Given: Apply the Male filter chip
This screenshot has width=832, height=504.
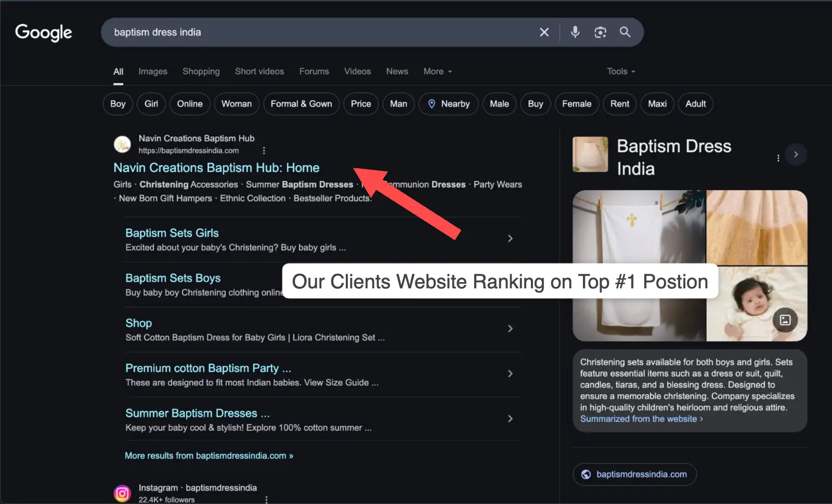Looking at the screenshot, I should coord(499,104).
